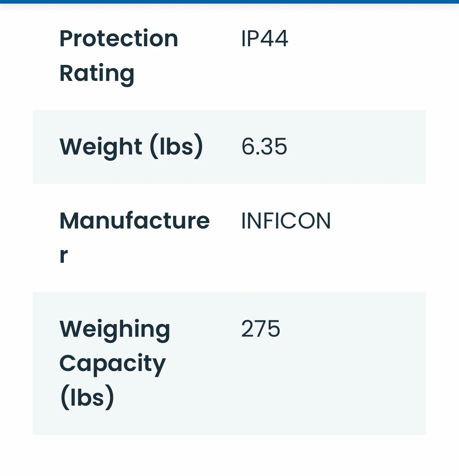Click the blue header bar at top
This screenshot has height=476, width=459.
coord(229,2)
